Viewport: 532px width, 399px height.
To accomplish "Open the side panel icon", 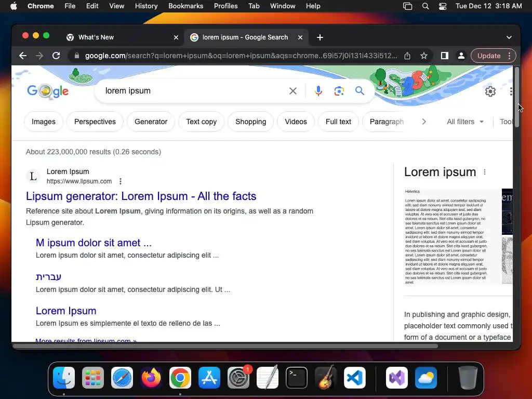I will click(445, 56).
